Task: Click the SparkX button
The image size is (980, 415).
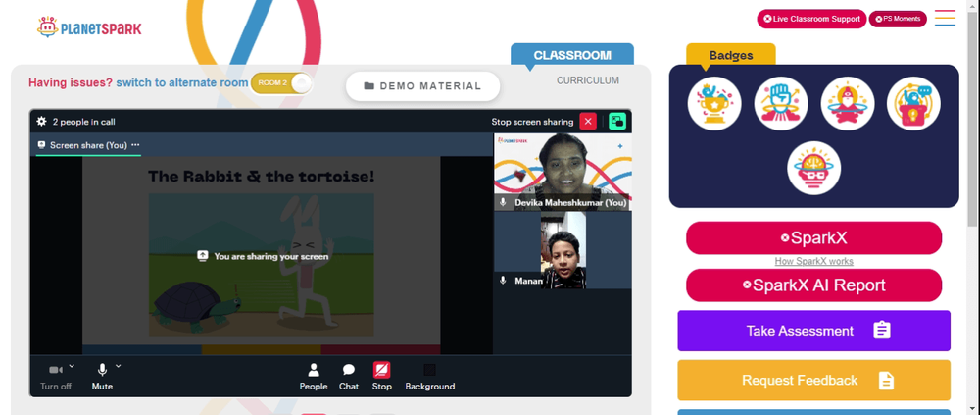Action: (x=813, y=237)
